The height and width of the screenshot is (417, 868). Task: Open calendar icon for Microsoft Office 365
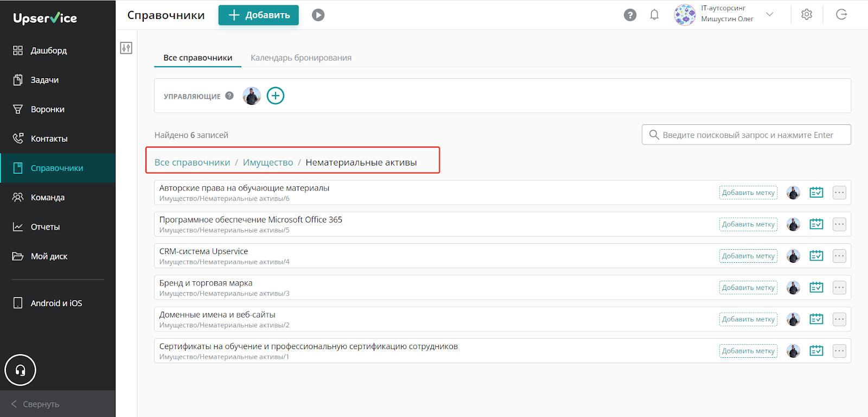pyautogui.click(x=816, y=224)
